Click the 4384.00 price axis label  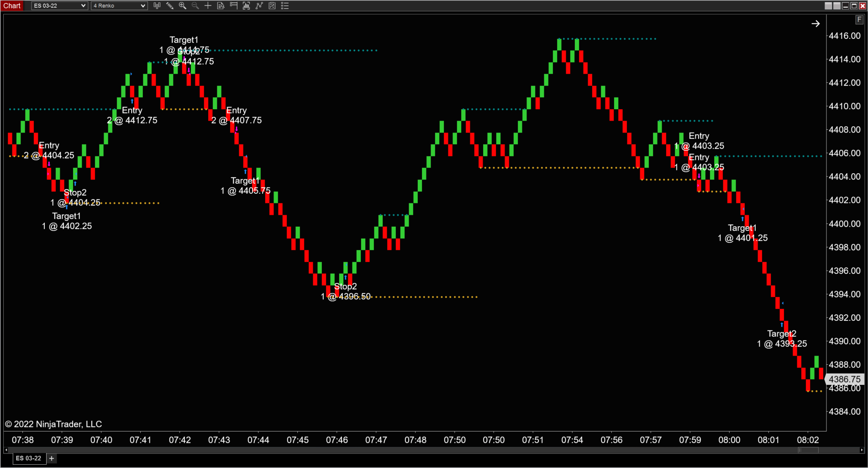845,412
